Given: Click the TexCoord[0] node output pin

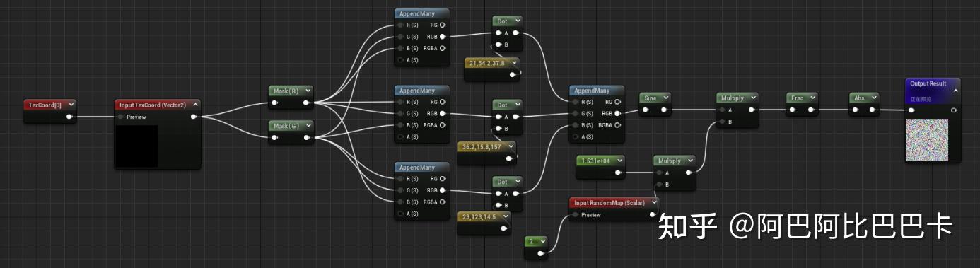Looking at the screenshot, I should coord(70,117).
